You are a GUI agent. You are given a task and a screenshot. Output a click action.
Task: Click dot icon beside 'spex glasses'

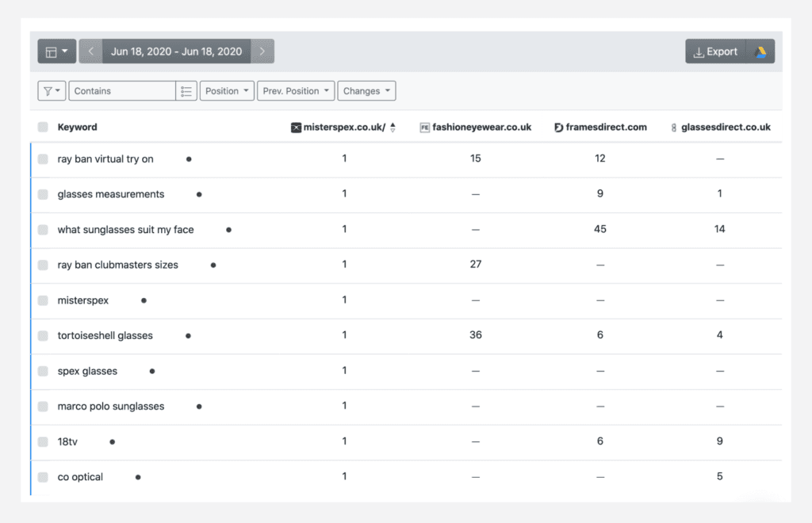click(x=152, y=372)
